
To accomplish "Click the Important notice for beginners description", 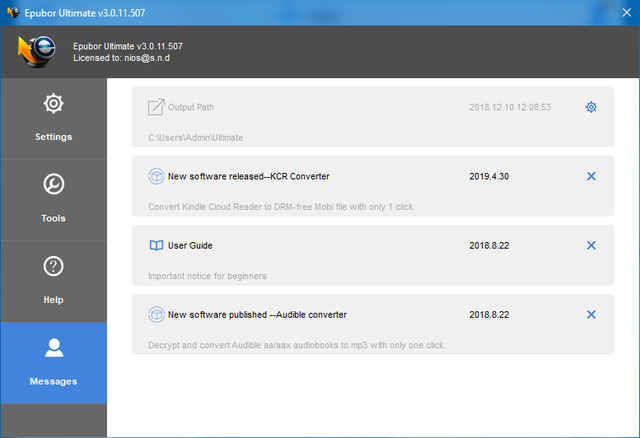I will tap(207, 275).
